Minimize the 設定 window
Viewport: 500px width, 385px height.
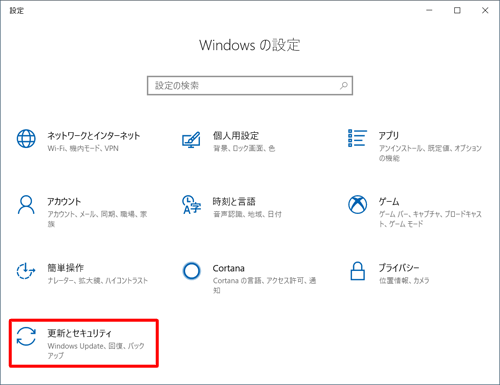tap(429, 11)
